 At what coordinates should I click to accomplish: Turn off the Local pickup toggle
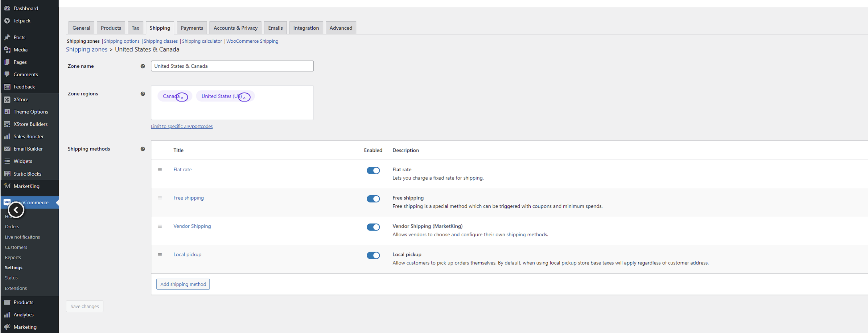click(x=373, y=255)
